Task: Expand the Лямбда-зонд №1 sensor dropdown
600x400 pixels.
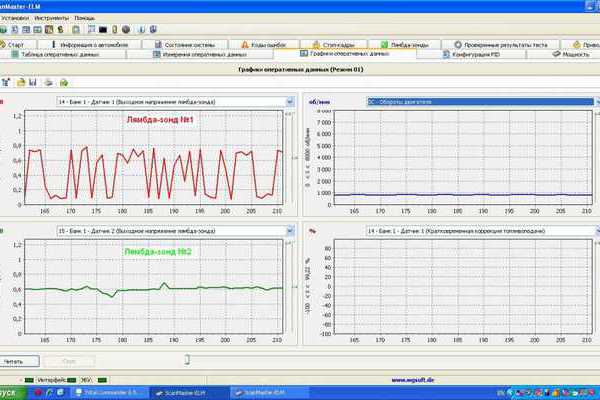Action: [289, 101]
